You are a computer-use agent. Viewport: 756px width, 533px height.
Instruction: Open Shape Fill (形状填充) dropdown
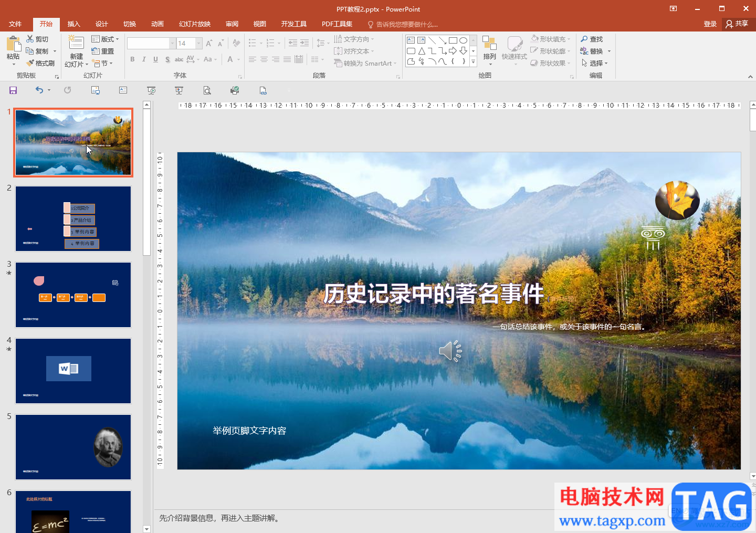(x=551, y=39)
